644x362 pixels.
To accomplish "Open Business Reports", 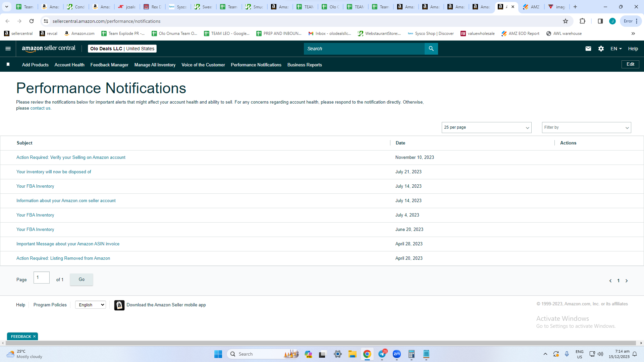I will pos(305,65).
